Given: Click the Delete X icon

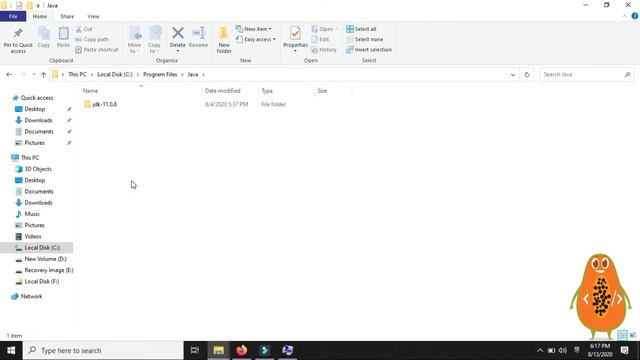Looking at the screenshot, I should (178, 33).
